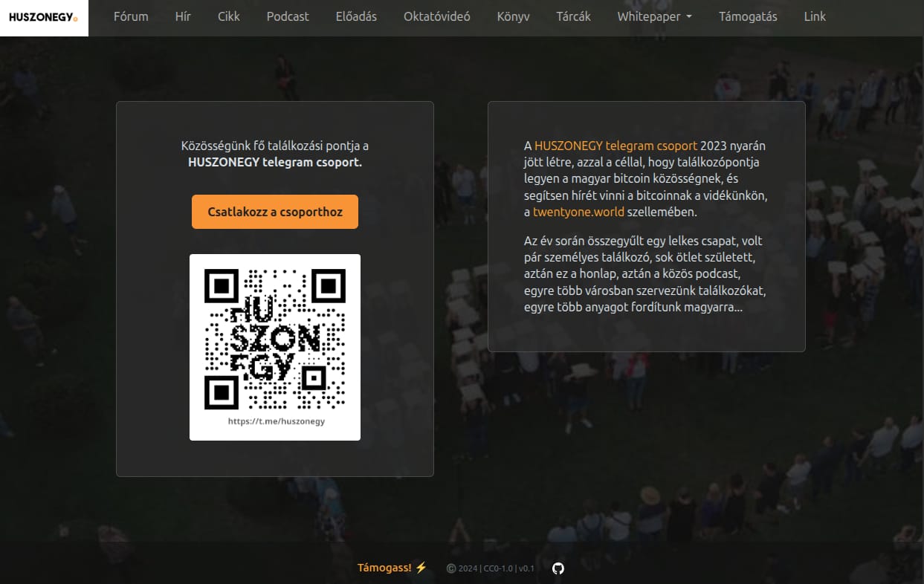Click the Csatlakozz a csoporthoz button
The height and width of the screenshot is (584, 924).
[x=275, y=212]
